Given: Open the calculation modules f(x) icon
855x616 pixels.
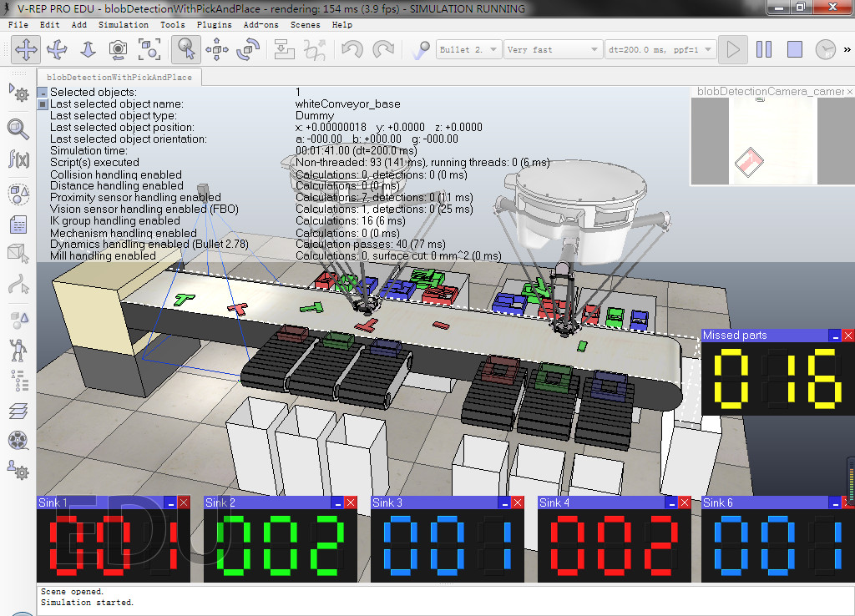Looking at the screenshot, I should point(18,159).
